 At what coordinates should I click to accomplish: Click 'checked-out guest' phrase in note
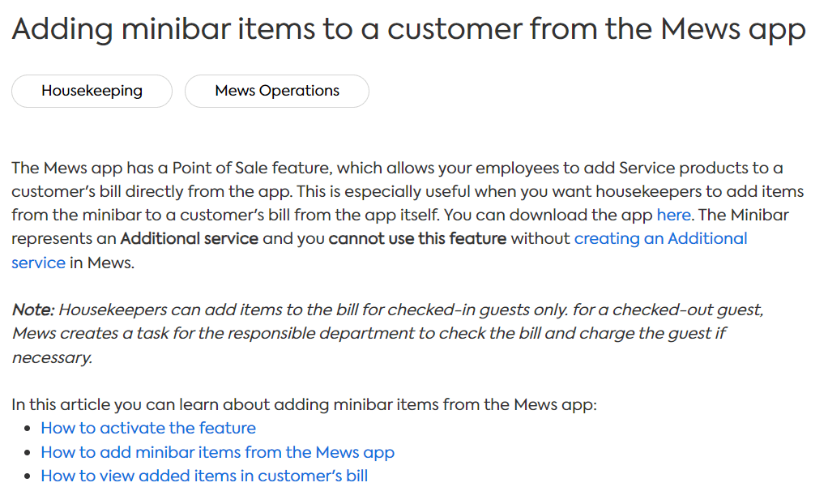688,310
